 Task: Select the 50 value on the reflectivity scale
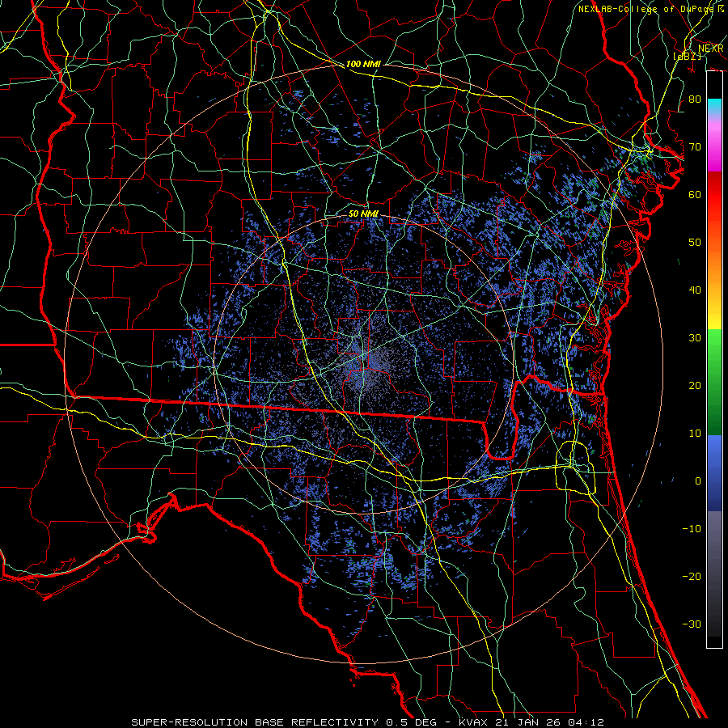pos(695,243)
